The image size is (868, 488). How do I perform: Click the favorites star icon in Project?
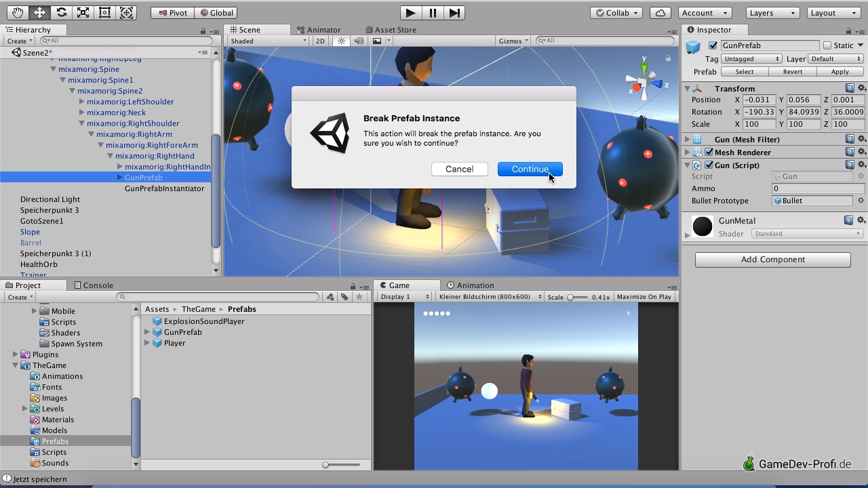[359, 296]
